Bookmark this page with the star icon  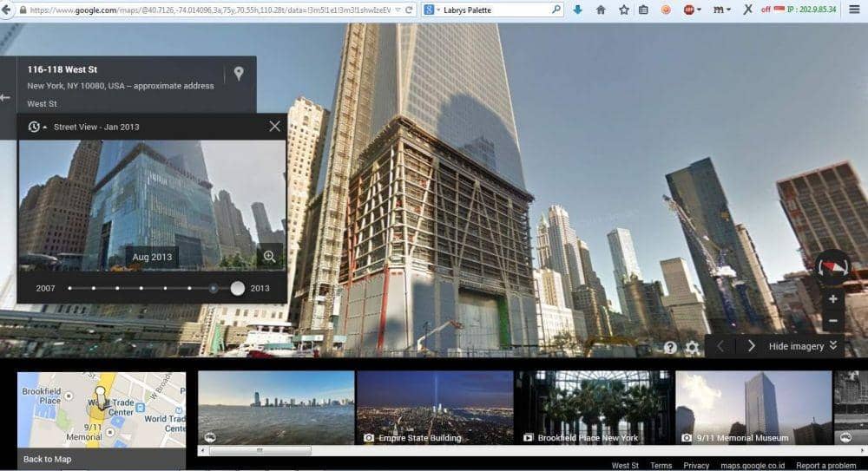624,10
